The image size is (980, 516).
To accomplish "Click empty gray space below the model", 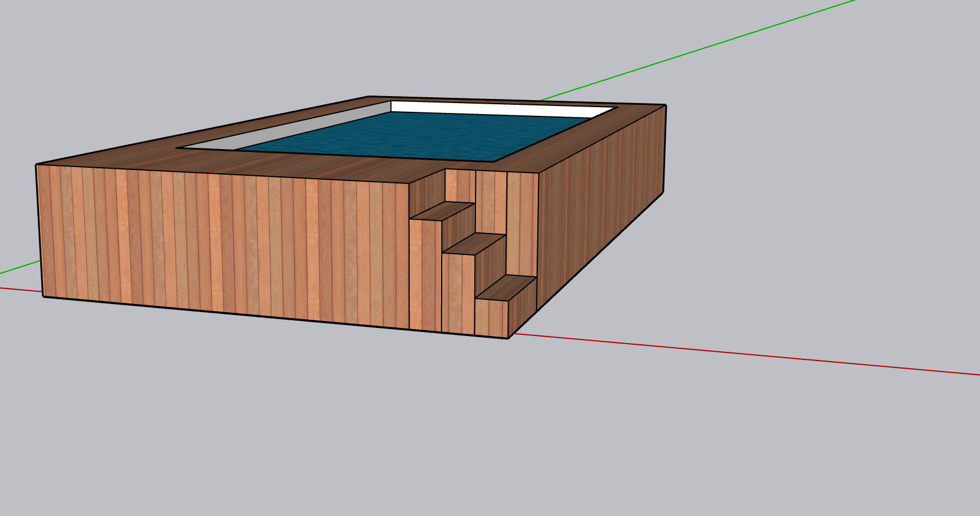I will (x=466, y=437).
